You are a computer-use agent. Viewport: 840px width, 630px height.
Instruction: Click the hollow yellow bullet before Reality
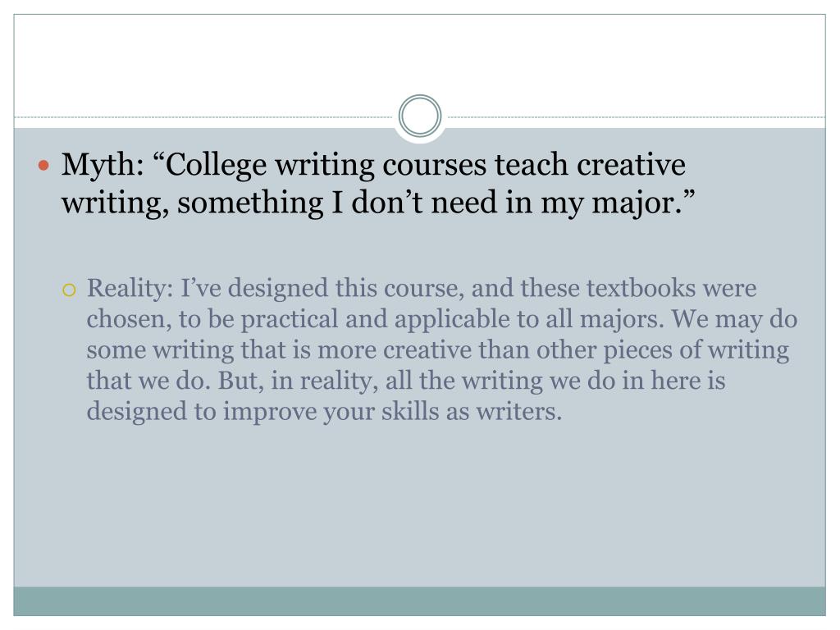pyautogui.click(x=69, y=290)
